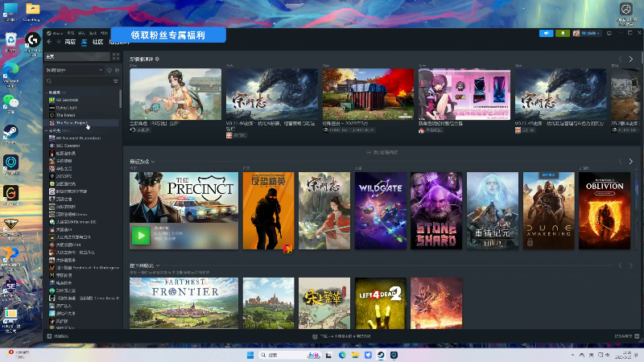The image size is (644, 362).
Task: Click the sidebar vertical scrollbar
Action: click(120, 98)
